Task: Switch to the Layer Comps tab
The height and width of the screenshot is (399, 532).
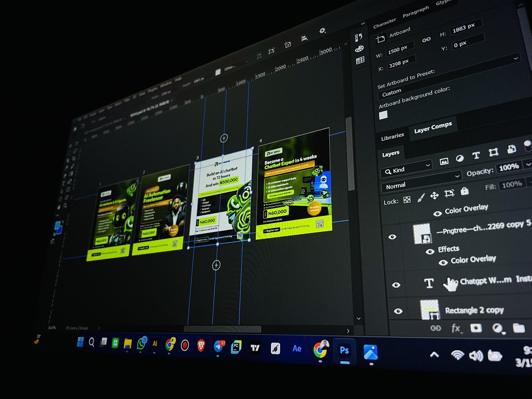Action: point(433,128)
